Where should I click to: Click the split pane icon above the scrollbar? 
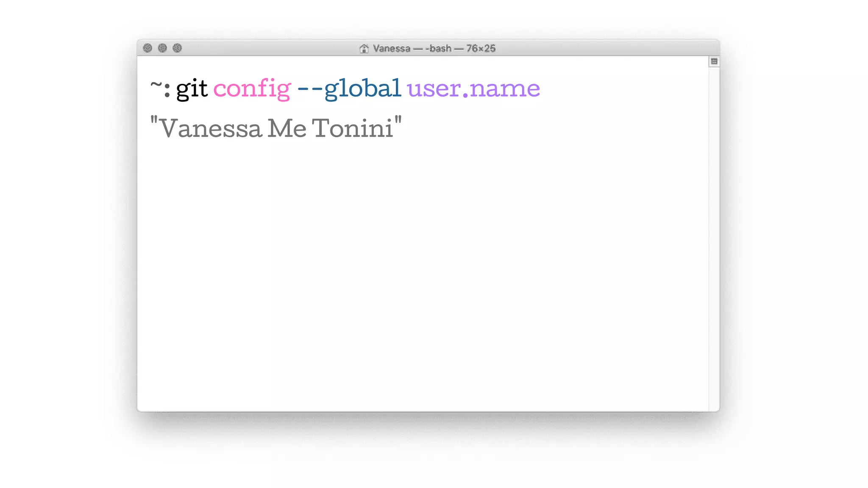[714, 61]
